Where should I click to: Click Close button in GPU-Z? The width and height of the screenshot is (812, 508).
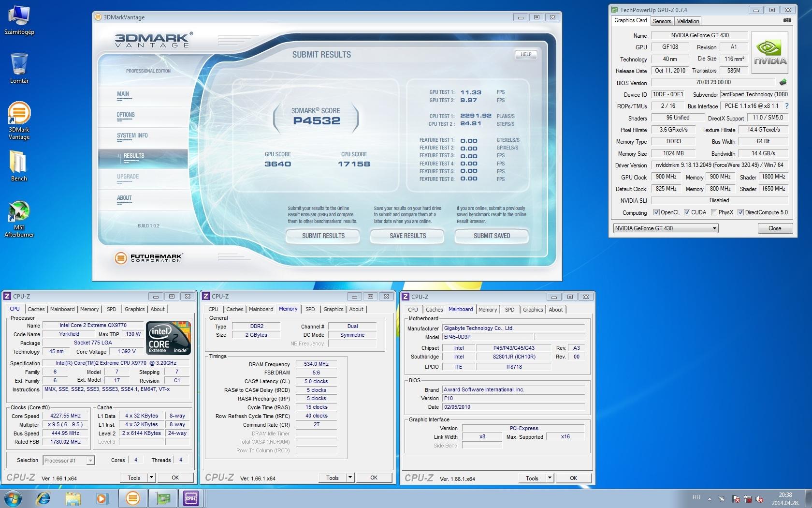[774, 228]
